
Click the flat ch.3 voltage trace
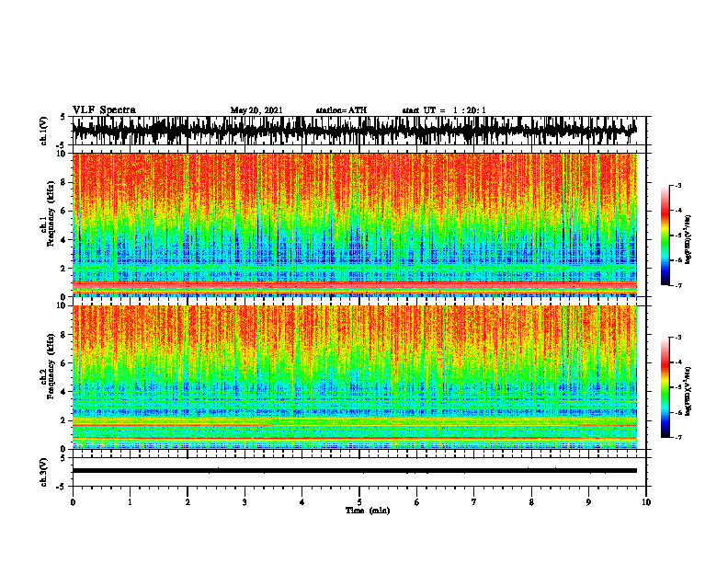point(354,471)
